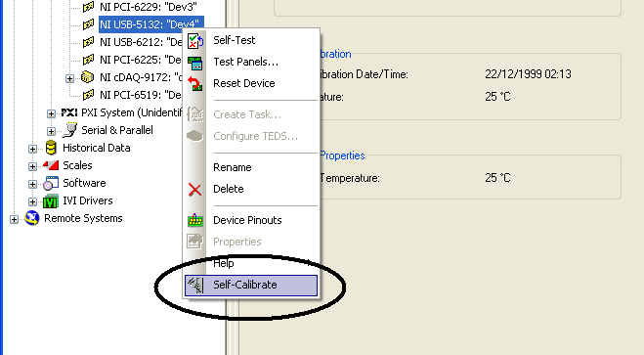
Task: Expand the PXI System node
Action: click(51, 113)
